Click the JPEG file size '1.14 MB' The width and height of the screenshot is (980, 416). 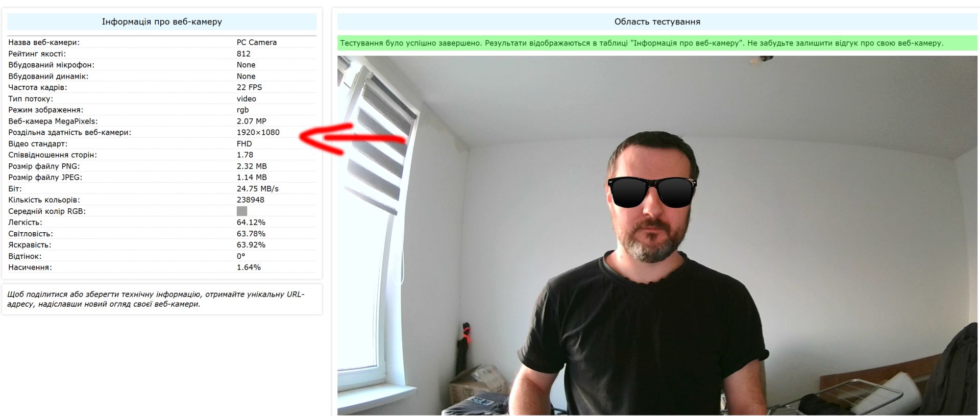point(252,177)
